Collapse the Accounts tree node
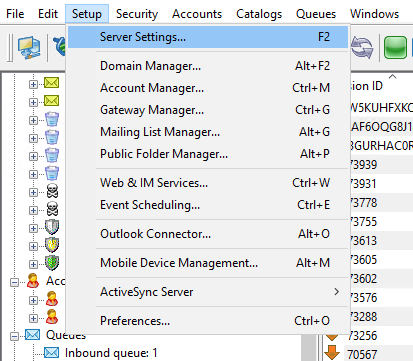 click(x=14, y=283)
